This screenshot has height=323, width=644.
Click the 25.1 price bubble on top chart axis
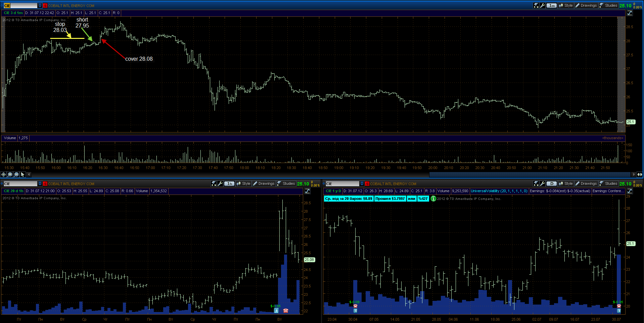(x=631, y=122)
